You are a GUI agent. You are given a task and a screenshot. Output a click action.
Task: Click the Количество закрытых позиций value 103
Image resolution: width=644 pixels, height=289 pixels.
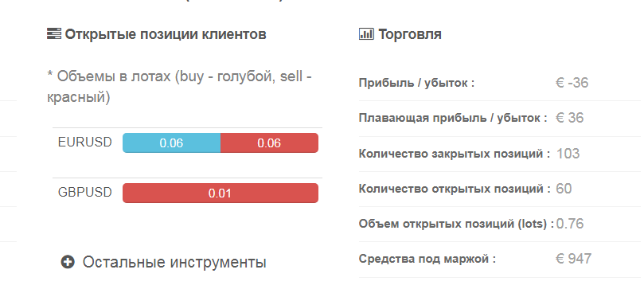(x=568, y=154)
